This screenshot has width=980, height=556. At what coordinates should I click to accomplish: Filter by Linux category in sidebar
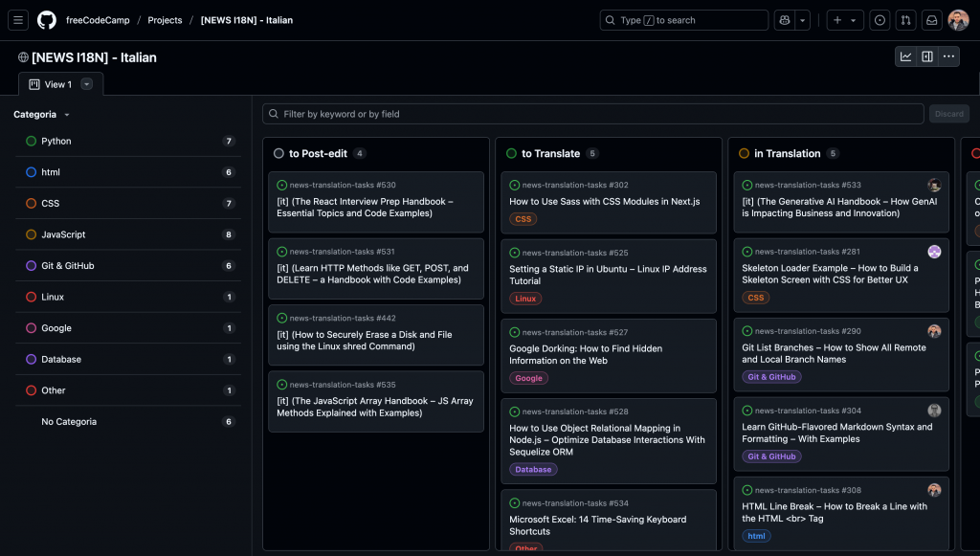tap(128, 298)
